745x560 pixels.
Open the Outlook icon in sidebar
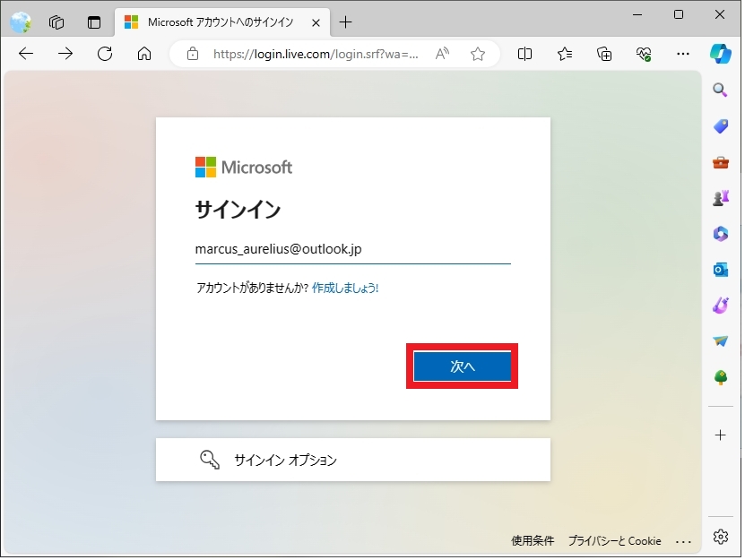coord(720,270)
